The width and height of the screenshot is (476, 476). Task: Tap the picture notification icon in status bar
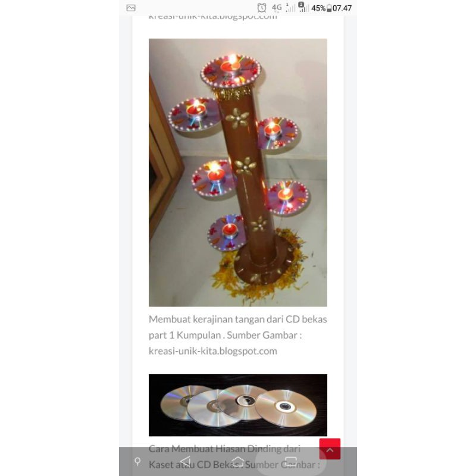131,8
